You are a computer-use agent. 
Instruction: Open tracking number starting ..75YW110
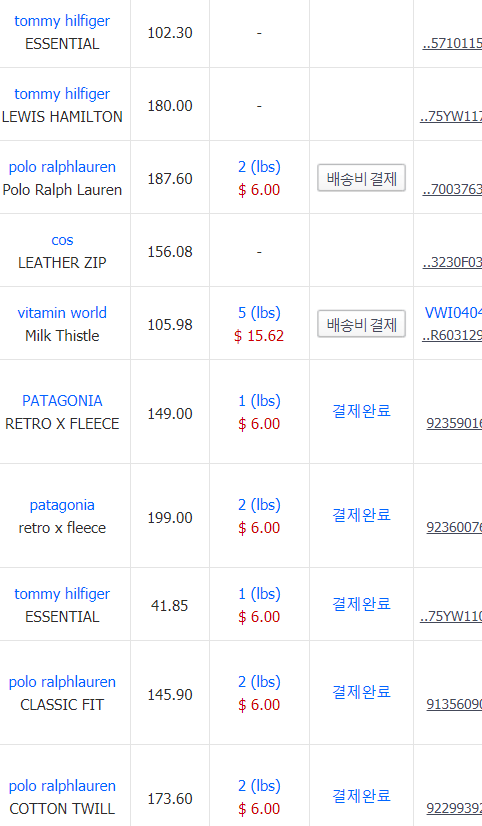[451, 616]
